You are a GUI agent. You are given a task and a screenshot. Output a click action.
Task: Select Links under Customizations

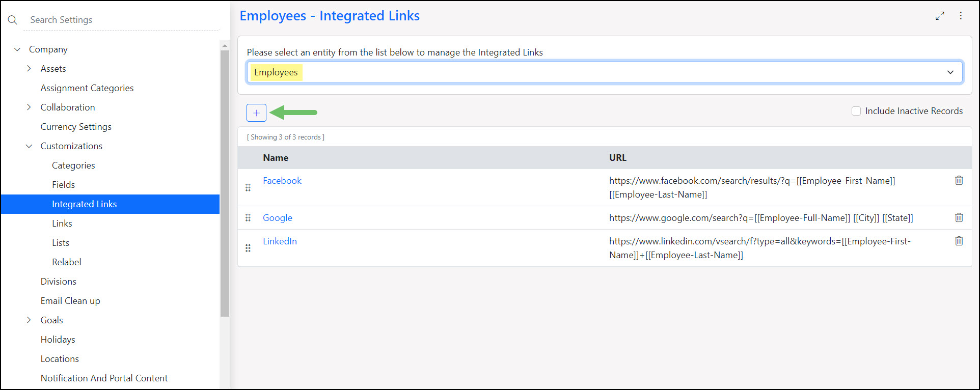pos(62,224)
